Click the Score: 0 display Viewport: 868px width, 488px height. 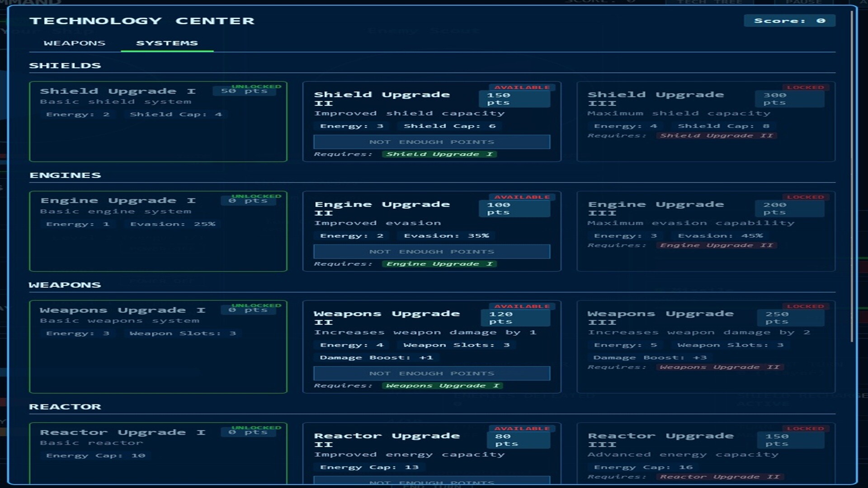coord(790,20)
